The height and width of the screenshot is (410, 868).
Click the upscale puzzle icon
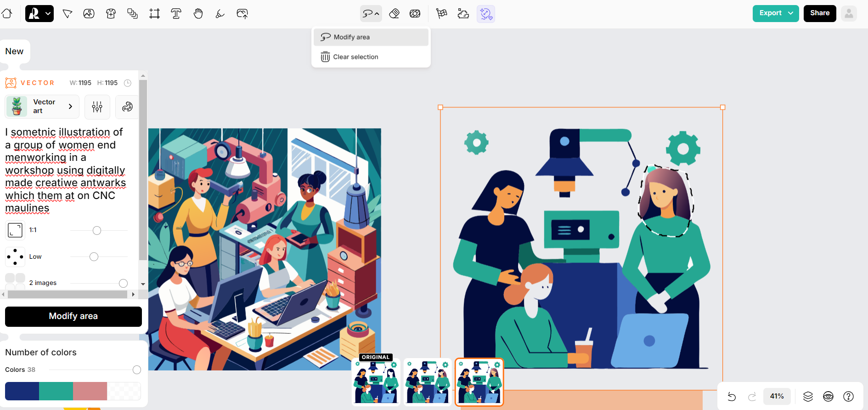click(x=463, y=14)
